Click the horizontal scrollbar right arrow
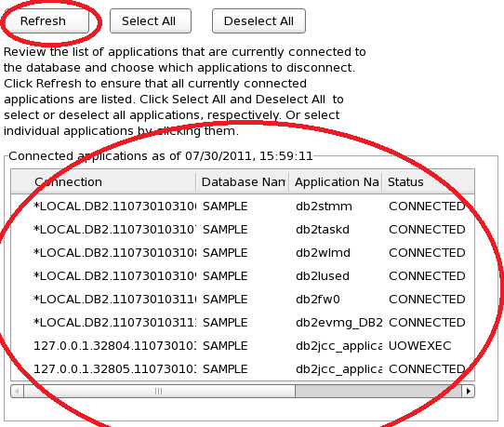 [x=468, y=391]
